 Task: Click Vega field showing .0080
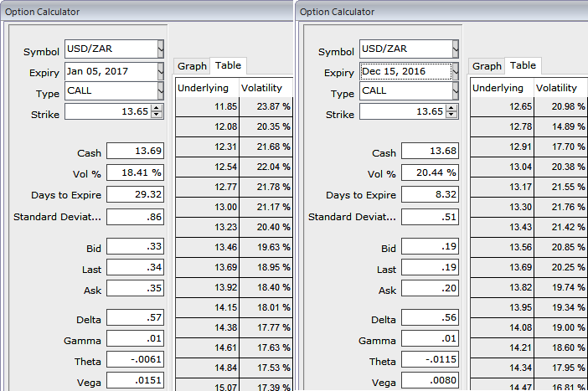click(431, 380)
